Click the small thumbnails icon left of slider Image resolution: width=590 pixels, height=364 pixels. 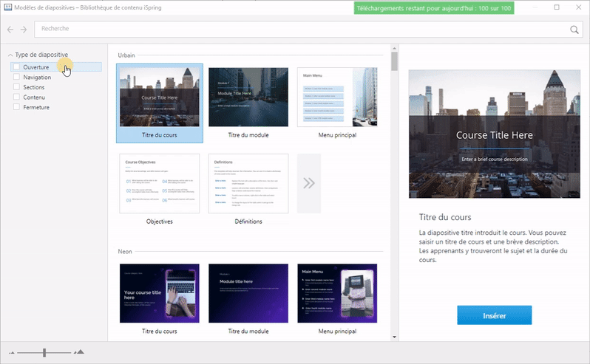point(11,353)
